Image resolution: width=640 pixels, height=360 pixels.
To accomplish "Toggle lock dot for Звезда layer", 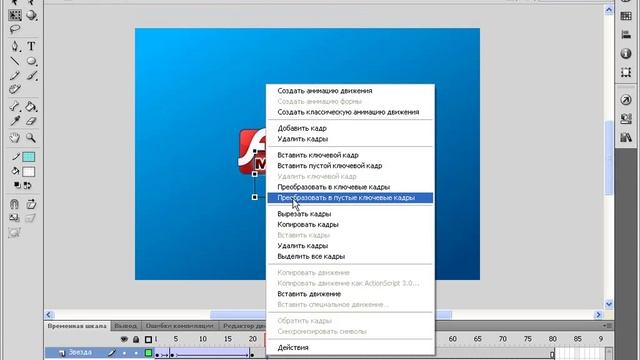I will pyautogui.click(x=136, y=353).
